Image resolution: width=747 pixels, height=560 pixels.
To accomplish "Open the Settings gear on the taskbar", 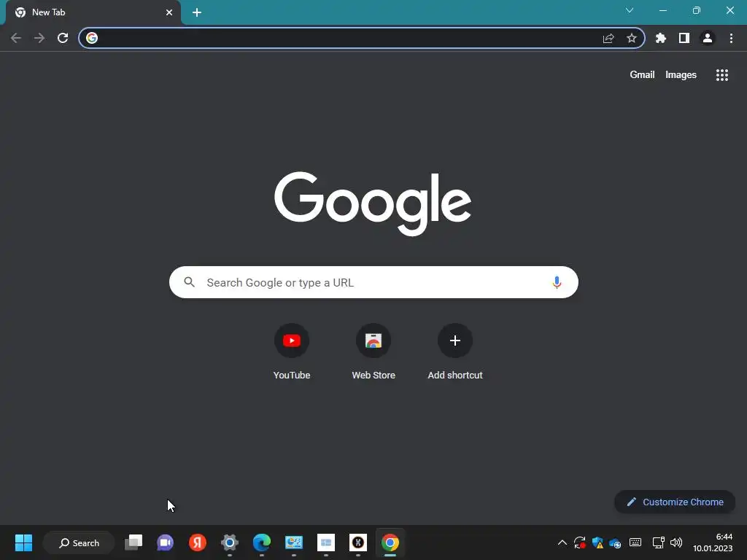I will click(x=230, y=542).
